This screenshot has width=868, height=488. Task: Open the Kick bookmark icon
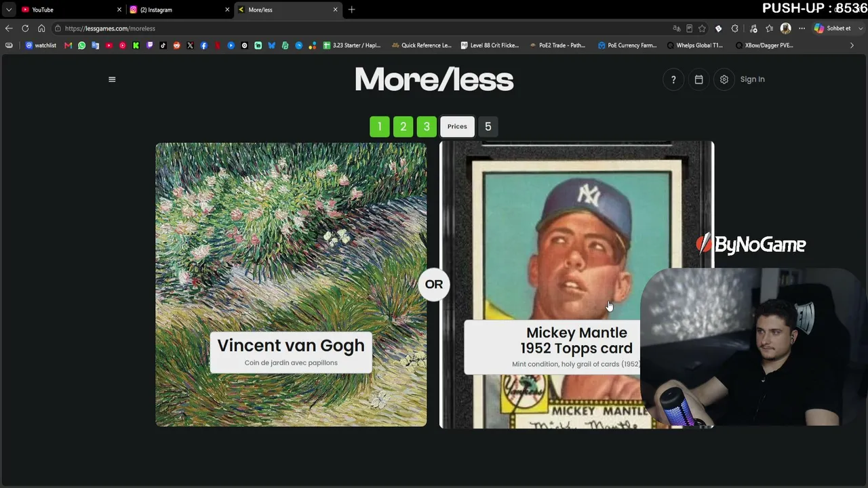coord(136,45)
